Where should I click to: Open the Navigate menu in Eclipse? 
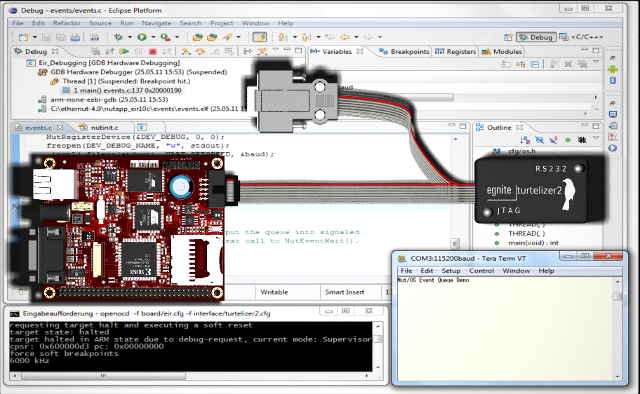tap(157, 23)
